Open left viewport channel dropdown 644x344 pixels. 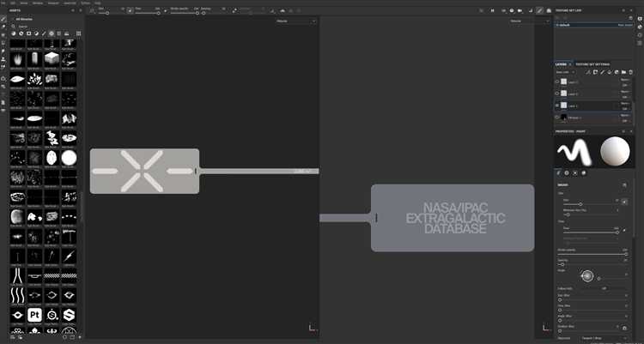tap(295, 21)
